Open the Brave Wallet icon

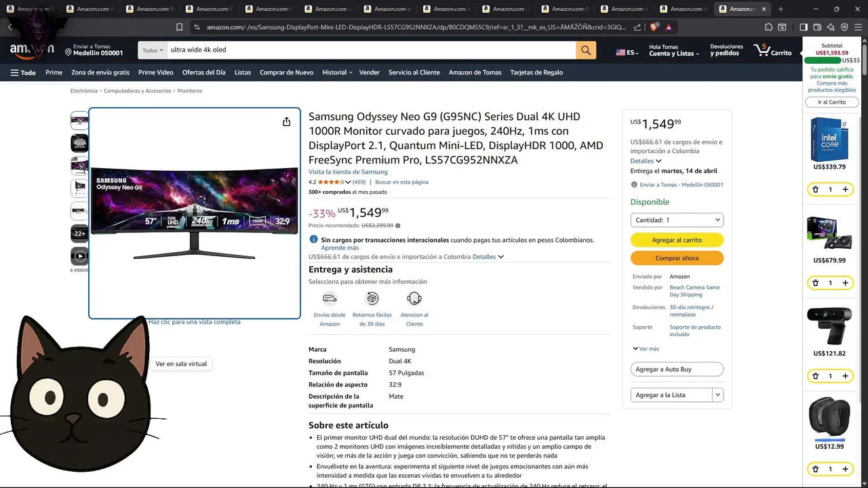coord(817,27)
